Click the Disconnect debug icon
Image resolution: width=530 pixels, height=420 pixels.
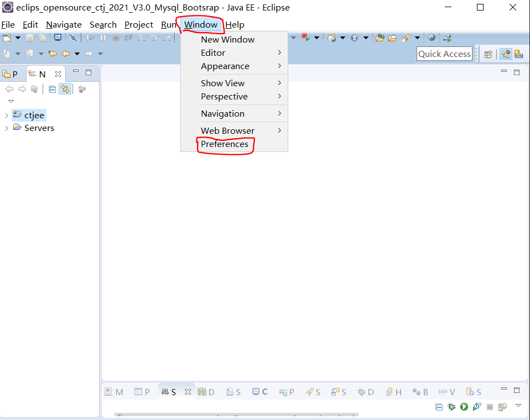click(128, 38)
